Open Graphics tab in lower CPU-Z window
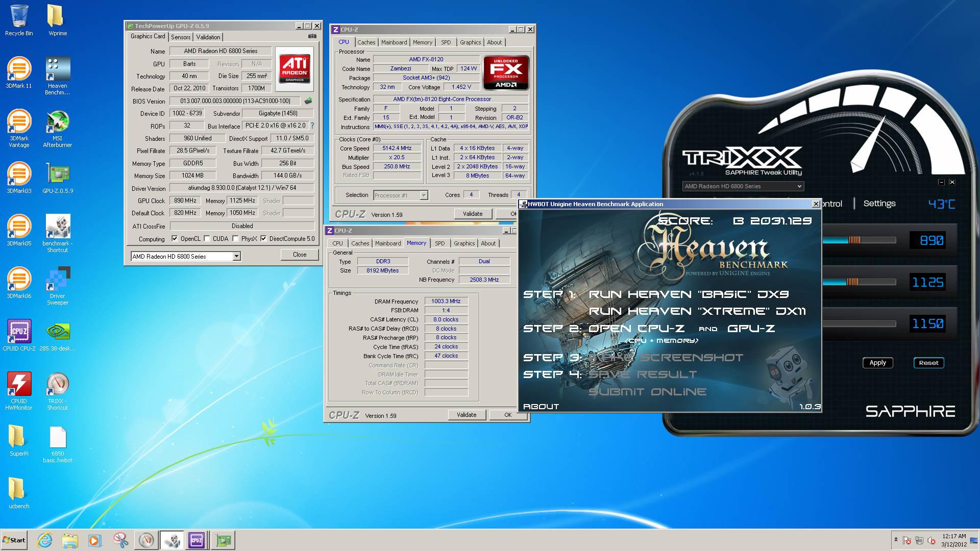980x551 pixels. (464, 243)
